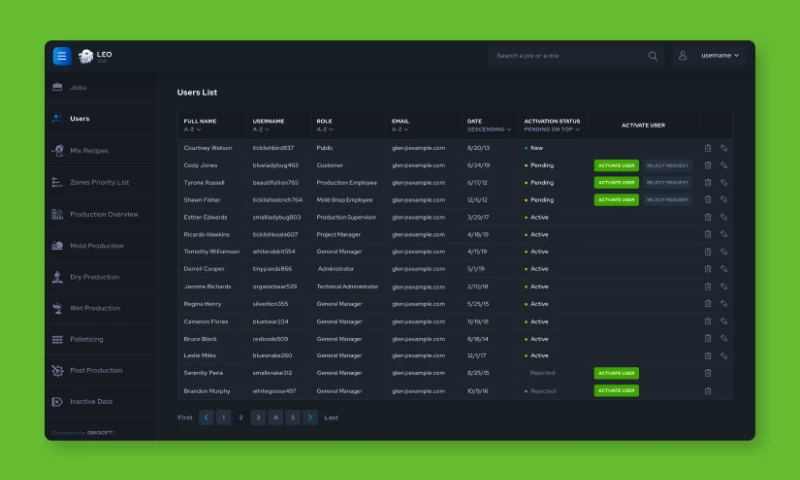Go to page 5
Viewport: 800px width, 480px height.
coord(293,418)
